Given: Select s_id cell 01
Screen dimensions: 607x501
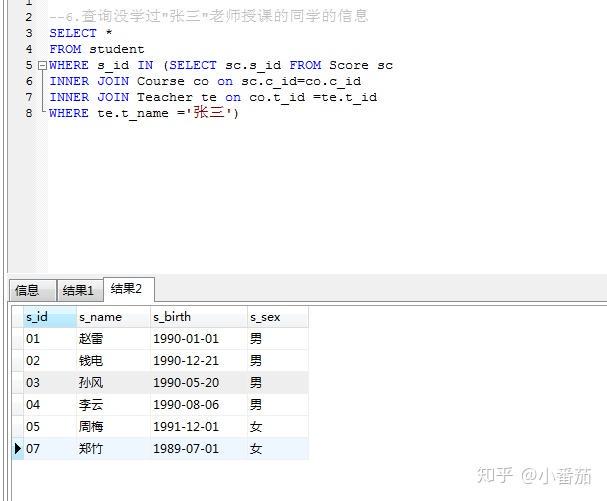Looking at the screenshot, I should click(x=50, y=339).
